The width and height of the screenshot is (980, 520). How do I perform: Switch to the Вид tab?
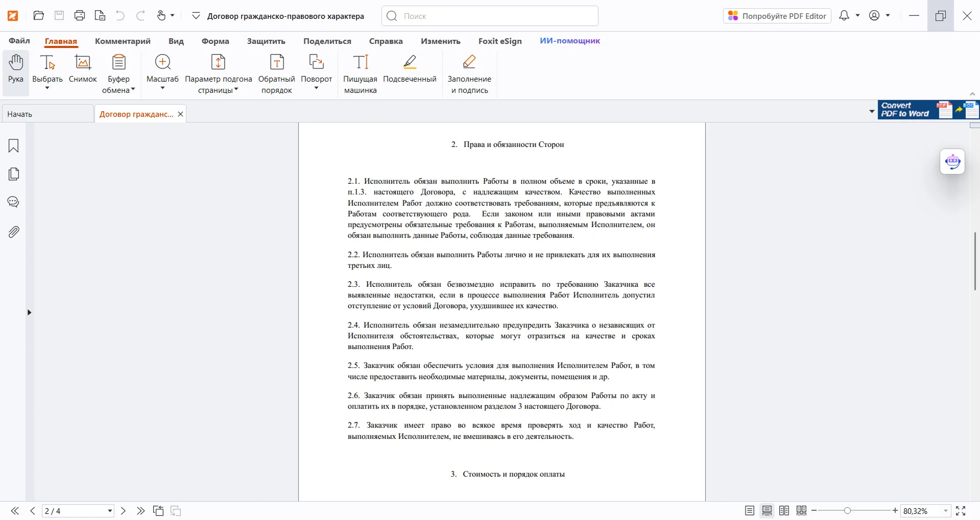tap(176, 41)
